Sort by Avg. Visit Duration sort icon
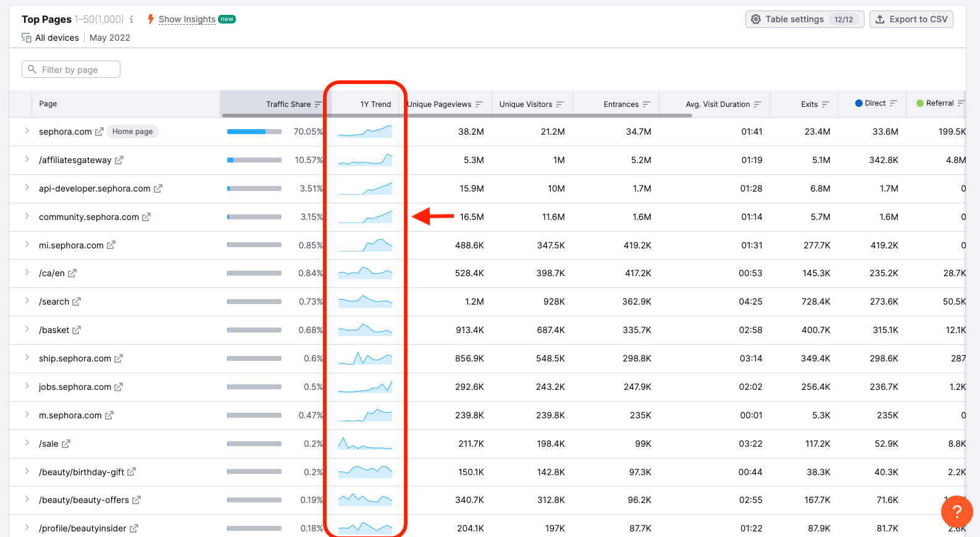 [757, 104]
